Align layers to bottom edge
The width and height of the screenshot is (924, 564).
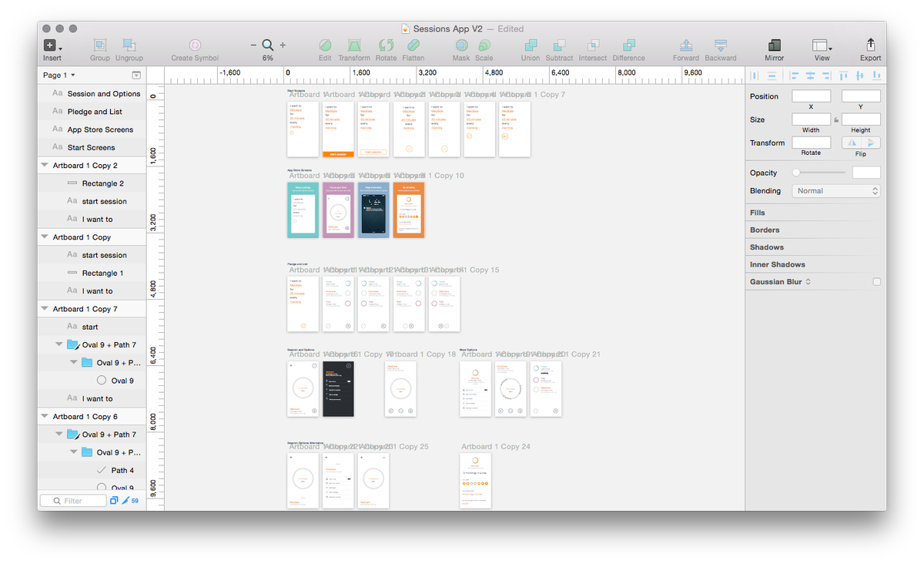tap(876, 76)
